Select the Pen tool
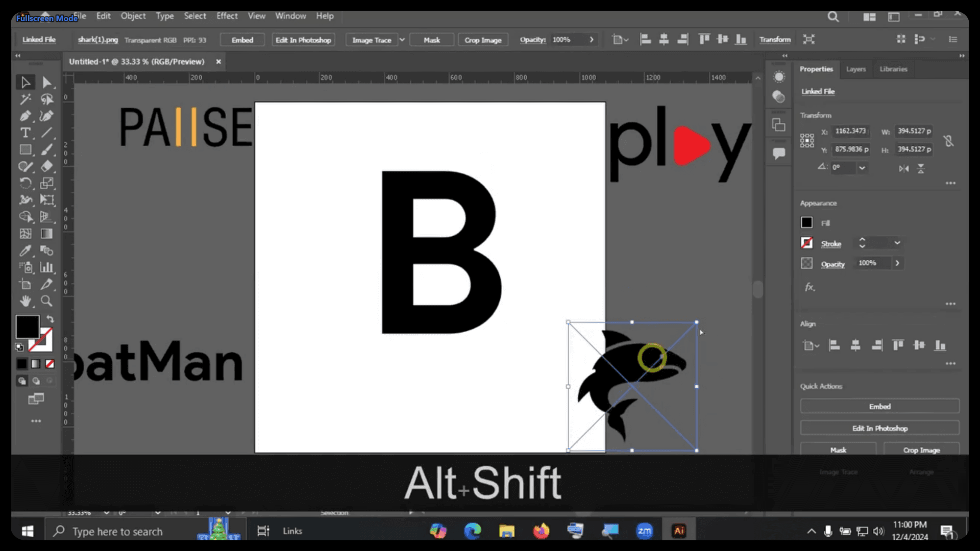Viewport: 980px width, 551px height. pyautogui.click(x=25, y=116)
